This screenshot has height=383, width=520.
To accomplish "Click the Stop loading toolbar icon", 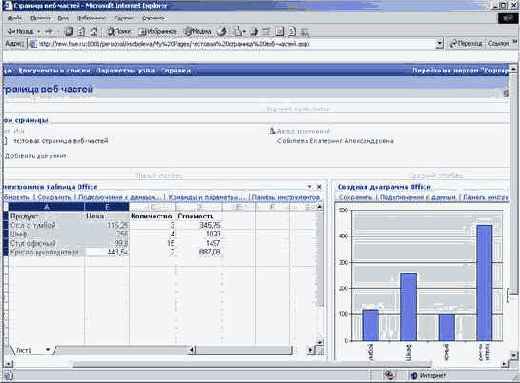I will coord(69,31).
